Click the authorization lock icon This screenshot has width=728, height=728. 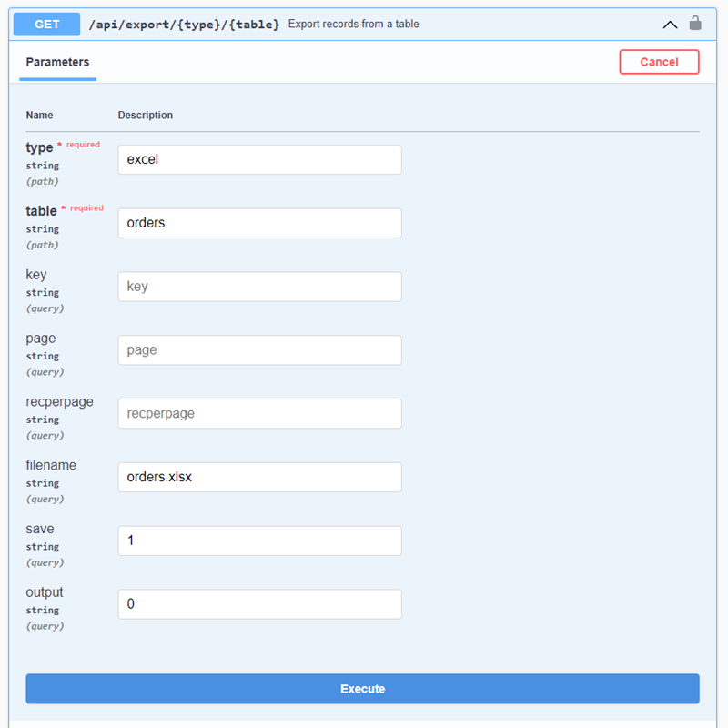click(695, 24)
